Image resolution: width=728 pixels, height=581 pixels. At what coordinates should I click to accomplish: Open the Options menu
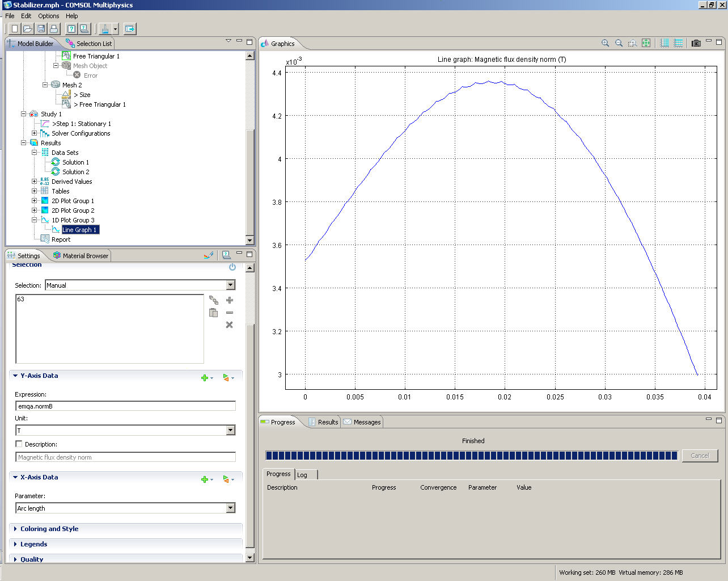tap(48, 16)
